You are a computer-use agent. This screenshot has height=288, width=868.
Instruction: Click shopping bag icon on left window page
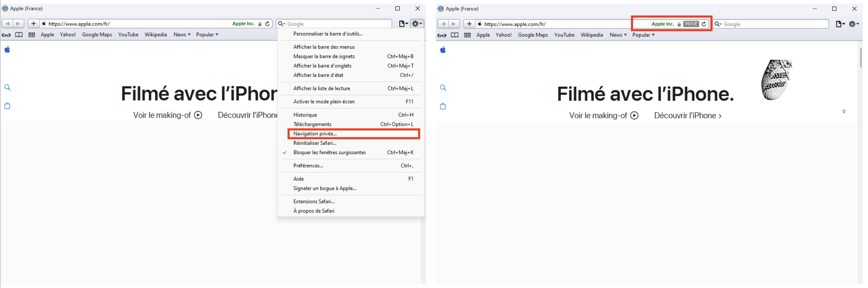(x=7, y=106)
